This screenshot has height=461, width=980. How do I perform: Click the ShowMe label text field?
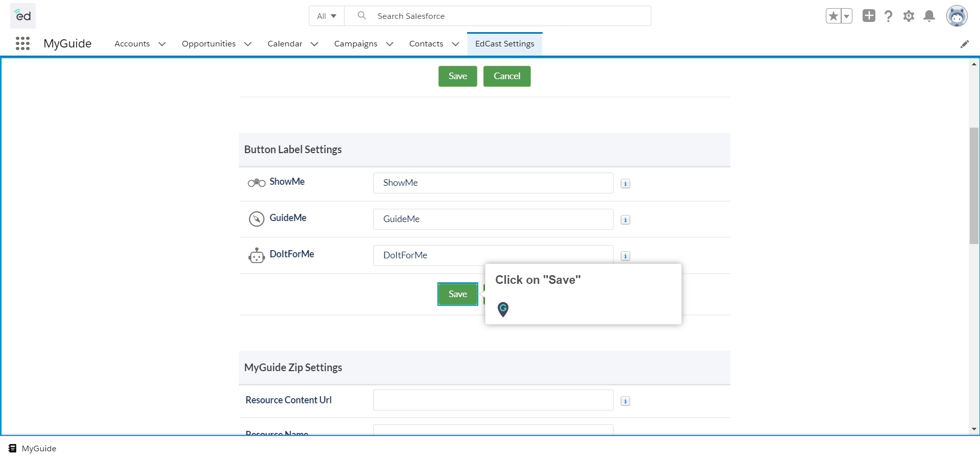click(493, 183)
